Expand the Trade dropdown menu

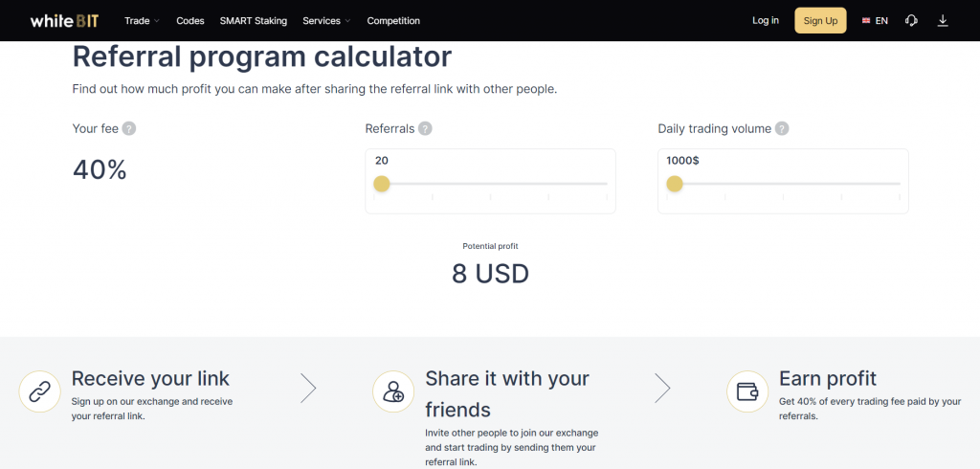(142, 21)
